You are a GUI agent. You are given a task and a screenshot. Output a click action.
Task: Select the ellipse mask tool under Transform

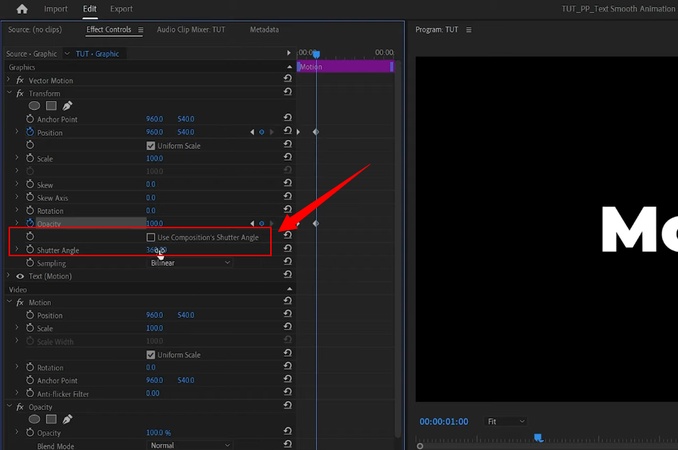tap(34, 106)
